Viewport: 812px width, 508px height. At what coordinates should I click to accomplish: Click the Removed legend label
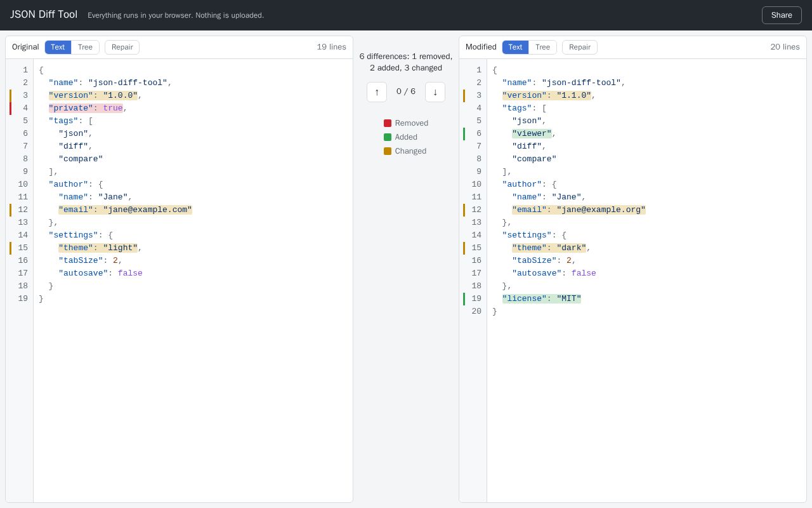(x=412, y=123)
